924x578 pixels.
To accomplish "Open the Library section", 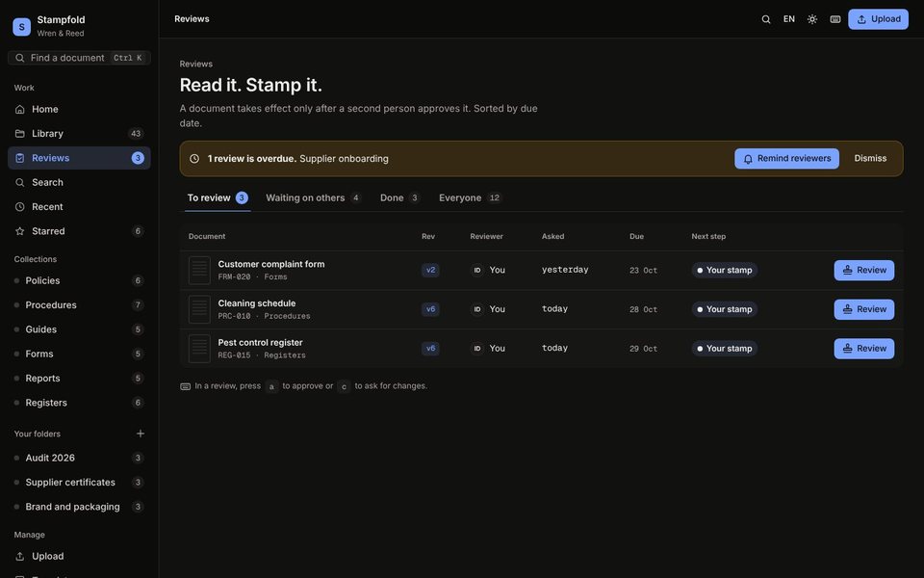I will click(x=79, y=133).
